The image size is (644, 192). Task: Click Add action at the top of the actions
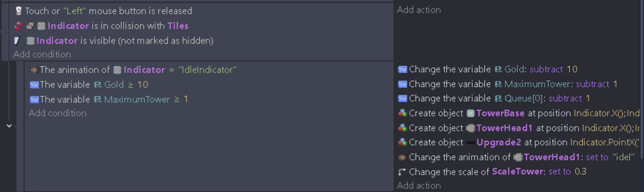click(419, 10)
